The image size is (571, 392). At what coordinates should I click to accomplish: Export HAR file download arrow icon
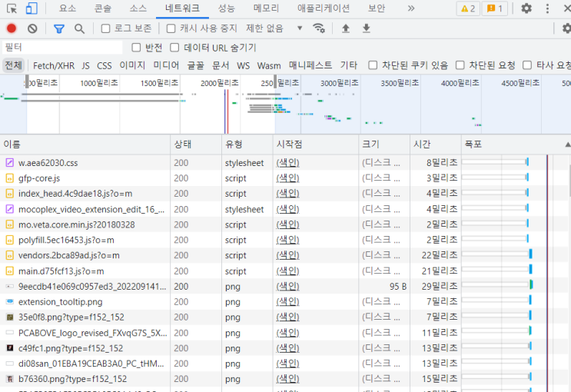click(x=367, y=28)
